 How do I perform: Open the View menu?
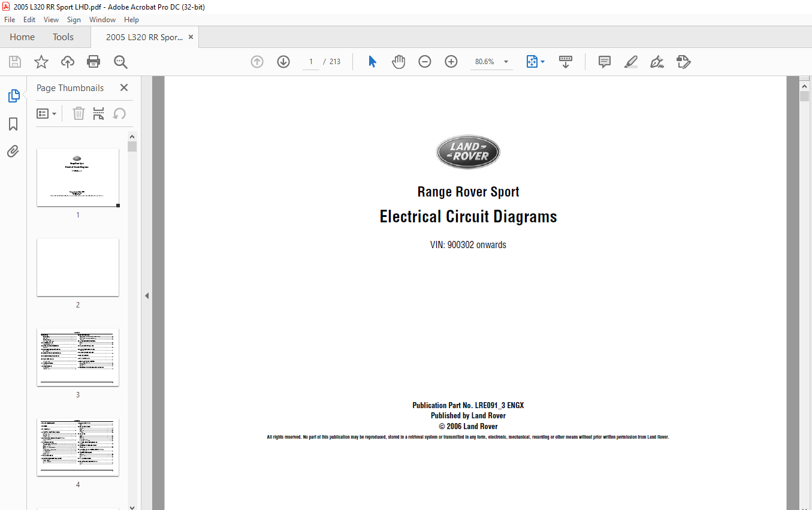click(x=52, y=20)
